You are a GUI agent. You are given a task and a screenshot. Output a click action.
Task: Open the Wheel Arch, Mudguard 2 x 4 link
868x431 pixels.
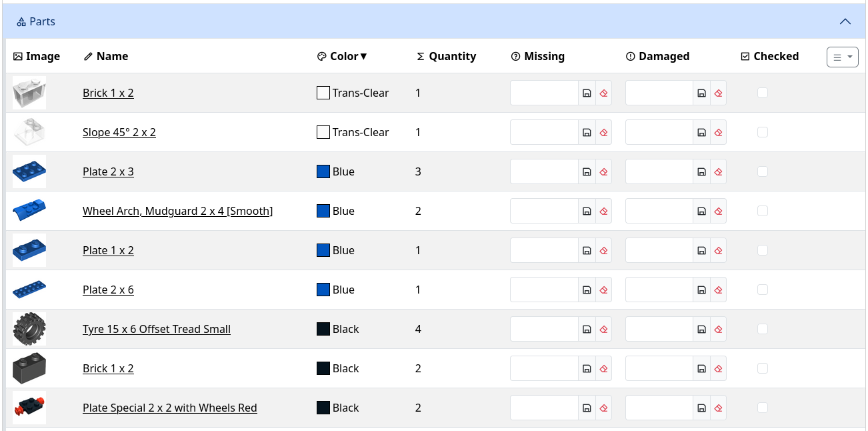point(177,211)
